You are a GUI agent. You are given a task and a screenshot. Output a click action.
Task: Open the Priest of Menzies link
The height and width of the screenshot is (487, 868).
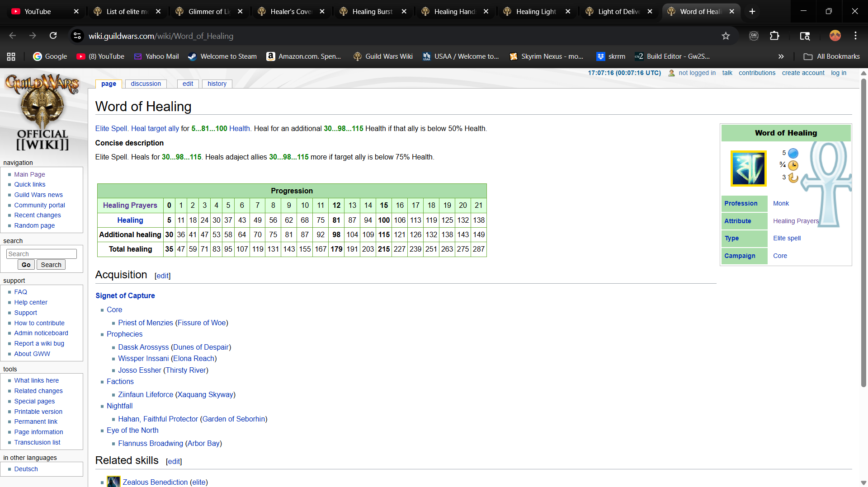(146, 323)
